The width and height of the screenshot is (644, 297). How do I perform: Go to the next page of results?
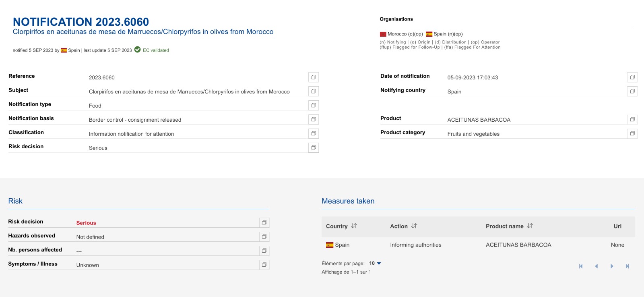pyautogui.click(x=612, y=266)
